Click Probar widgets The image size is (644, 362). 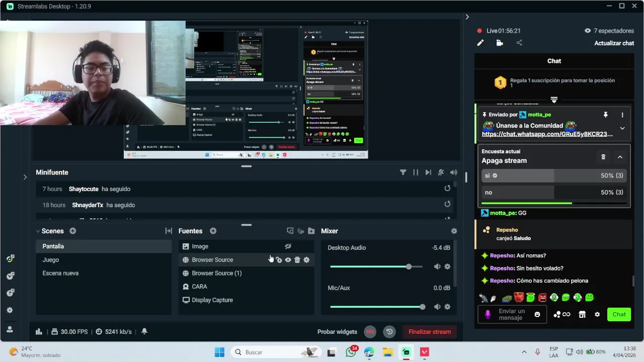(337, 332)
